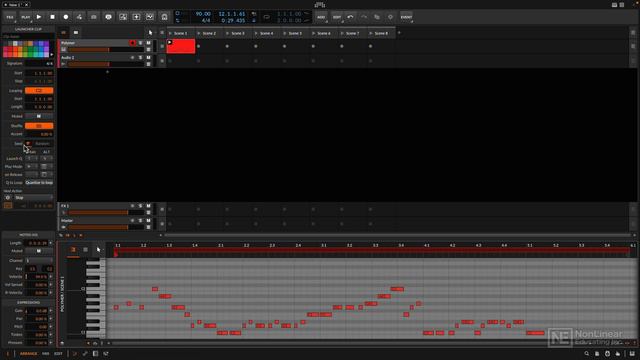Open the ADD menu button
The height and width of the screenshot is (360, 640).
321,17
